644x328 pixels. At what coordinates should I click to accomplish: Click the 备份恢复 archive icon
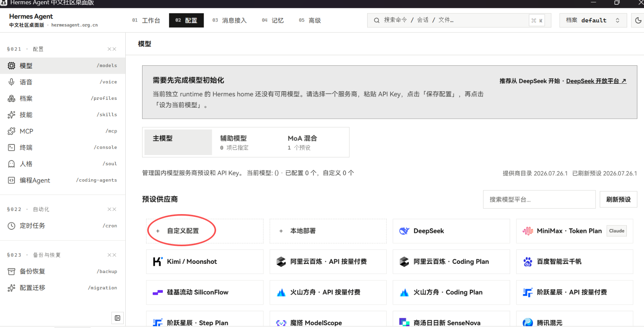click(x=12, y=272)
